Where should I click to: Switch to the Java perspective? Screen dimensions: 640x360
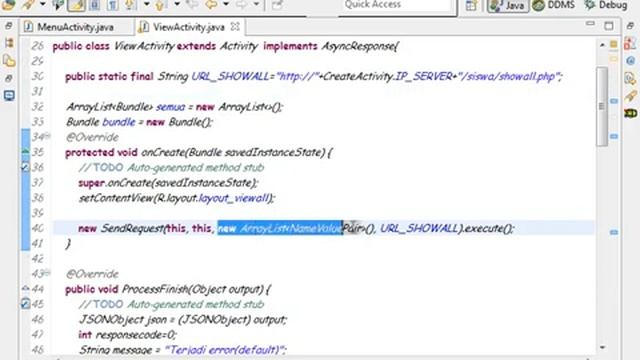508,5
